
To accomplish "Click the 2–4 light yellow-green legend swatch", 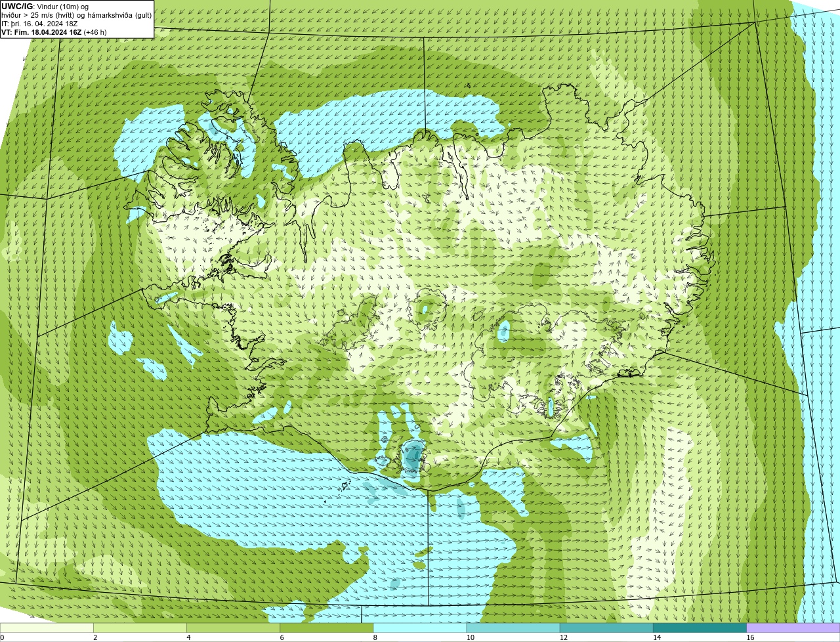I will click(140, 628).
